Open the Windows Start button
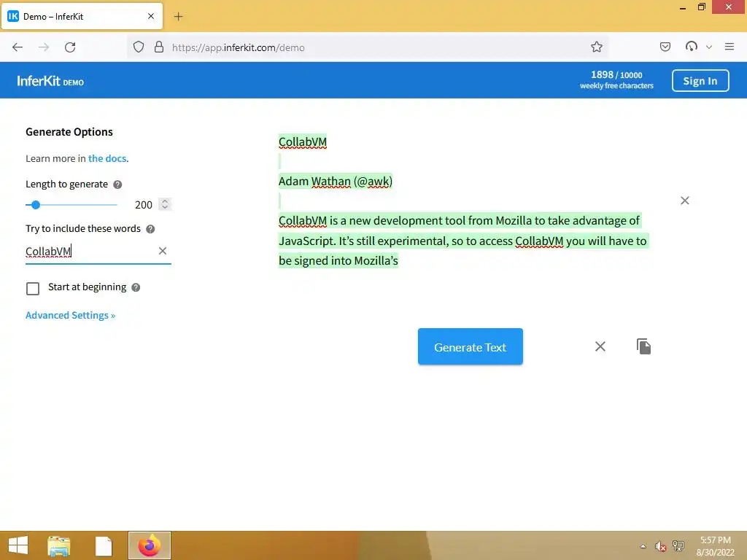The width and height of the screenshot is (747, 560). point(18,545)
